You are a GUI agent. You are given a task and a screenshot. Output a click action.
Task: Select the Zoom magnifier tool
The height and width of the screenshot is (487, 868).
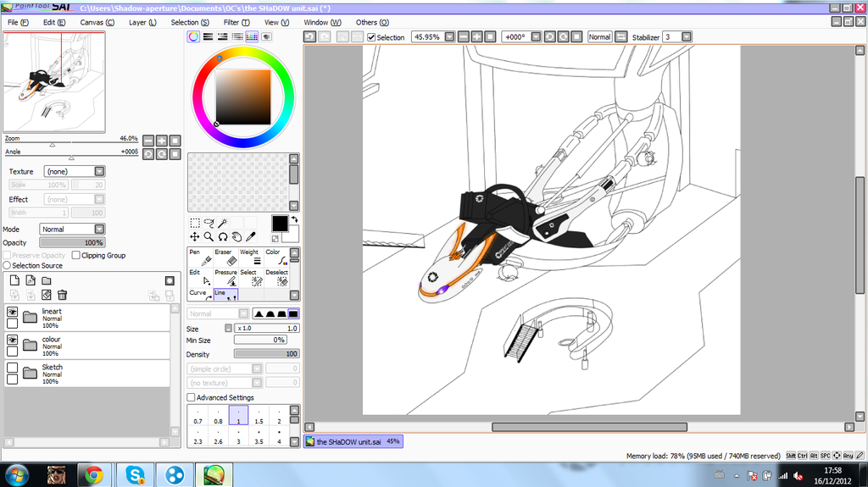click(x=209, y=237)
